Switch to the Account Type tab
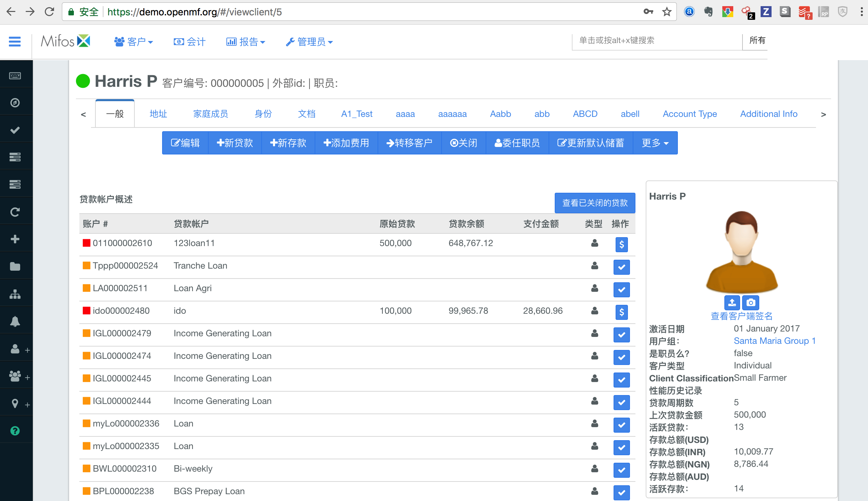This screenshot has width=868, height=501. coord(690,114)
